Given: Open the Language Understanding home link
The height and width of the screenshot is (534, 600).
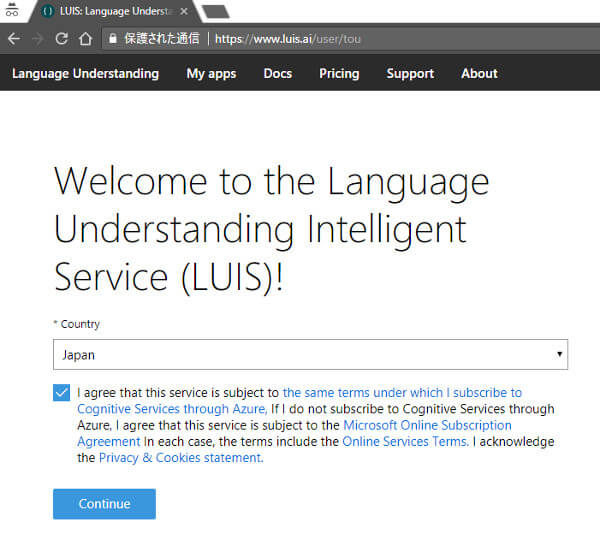Looking at the screenshot, I should pyautogui.click(x=85, y=73).
